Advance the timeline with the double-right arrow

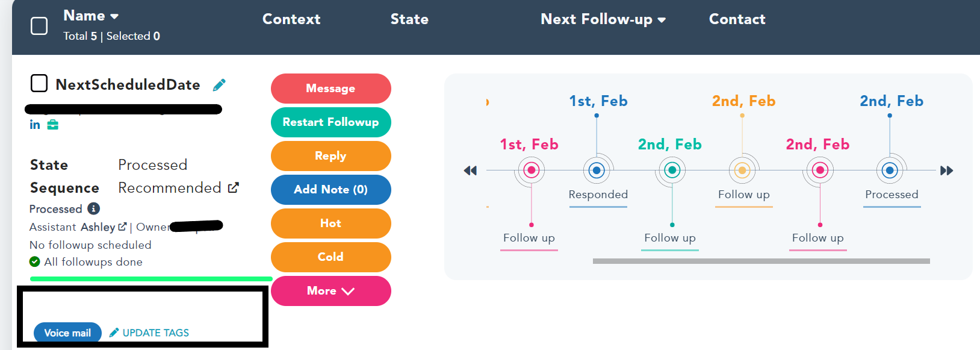[946, 170]
